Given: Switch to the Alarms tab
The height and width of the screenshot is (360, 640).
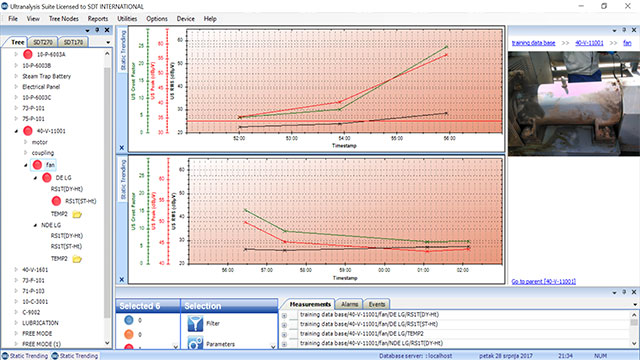Looking at the screenshot, I should click(x=349, y=304).
